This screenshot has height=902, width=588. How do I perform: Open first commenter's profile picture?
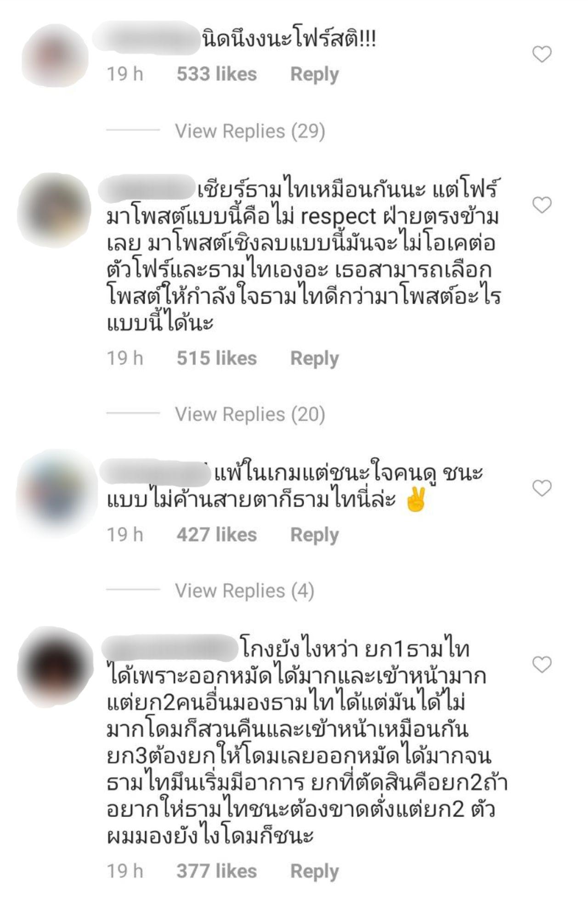55,55
